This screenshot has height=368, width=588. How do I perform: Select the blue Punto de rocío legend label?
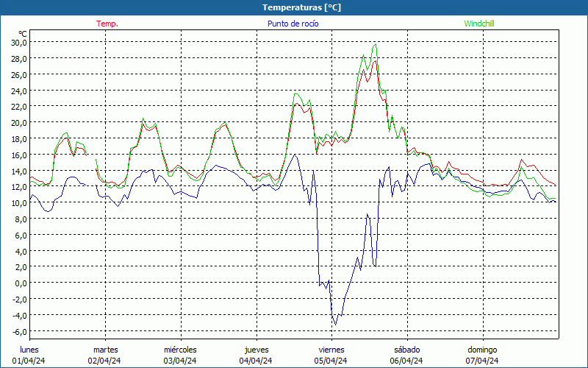point(293,24)
